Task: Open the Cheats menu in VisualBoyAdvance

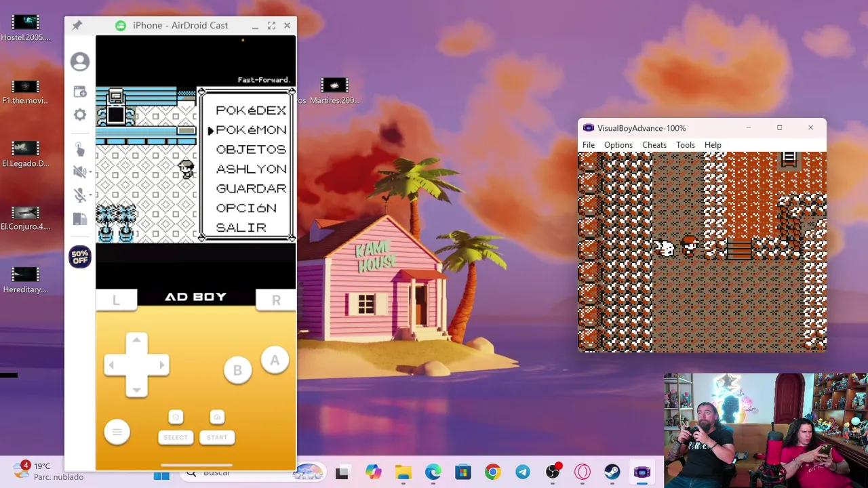Action: click(x=654, y=144)
